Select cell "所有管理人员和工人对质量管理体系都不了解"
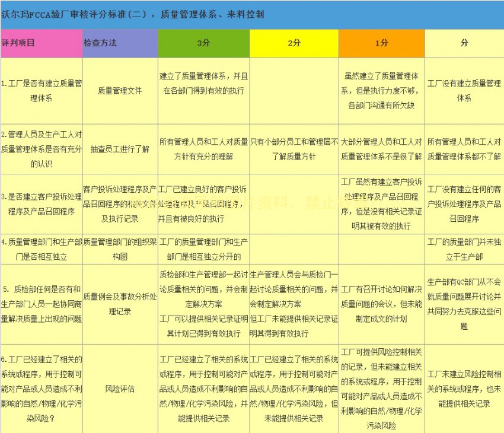The image size is (504, 433). point(464,149)
